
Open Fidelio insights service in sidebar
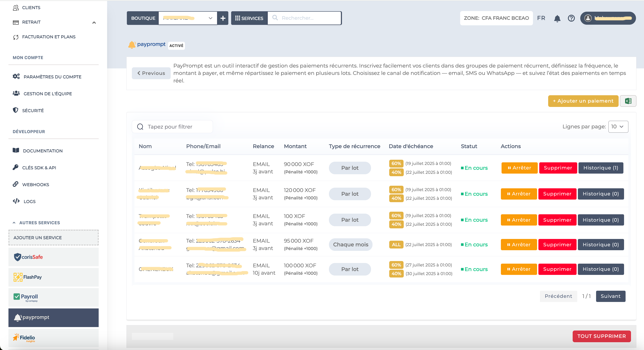[x=54, y=338]
